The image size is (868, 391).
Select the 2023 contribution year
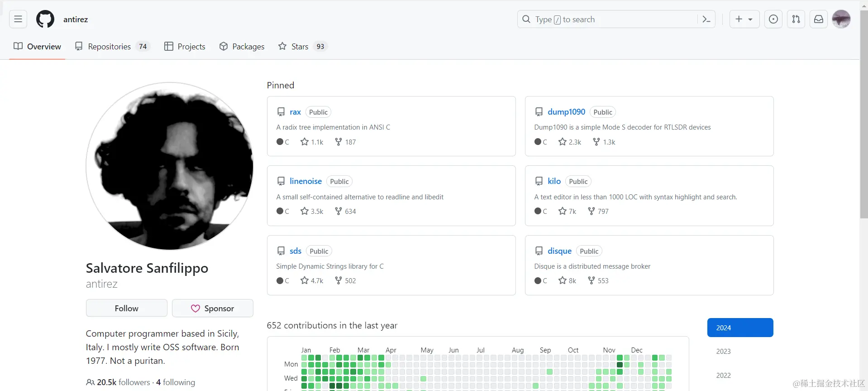(723, 351)
